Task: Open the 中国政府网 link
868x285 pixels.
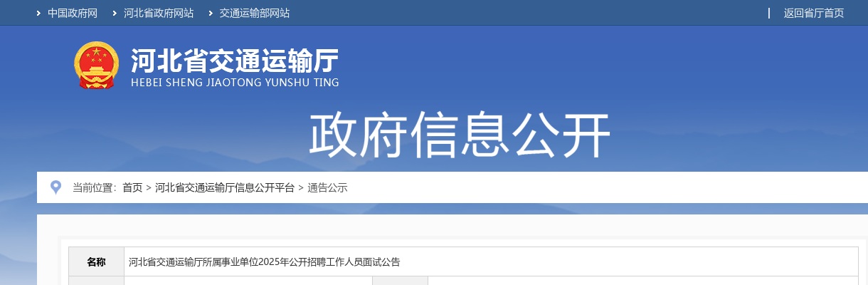Action: 73,14
